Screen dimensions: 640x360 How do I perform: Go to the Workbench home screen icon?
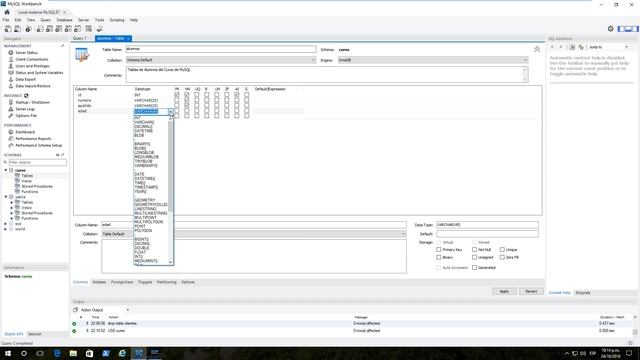coord(7,12)
